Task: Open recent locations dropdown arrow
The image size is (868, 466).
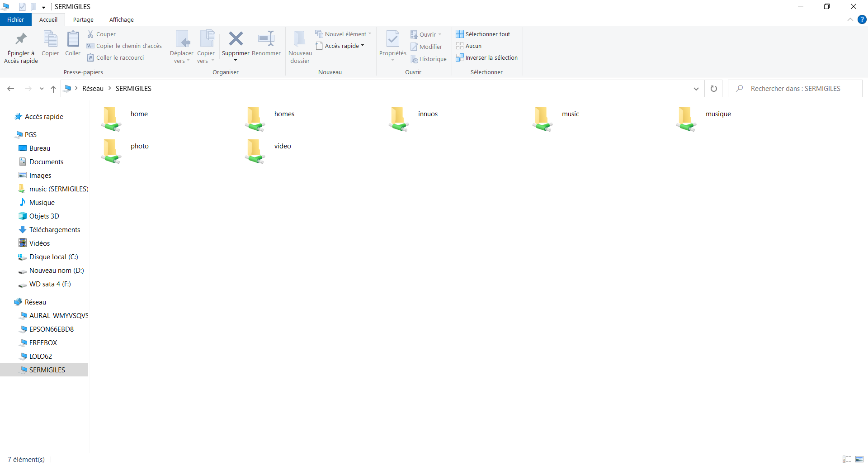Action: coord(42,89)
